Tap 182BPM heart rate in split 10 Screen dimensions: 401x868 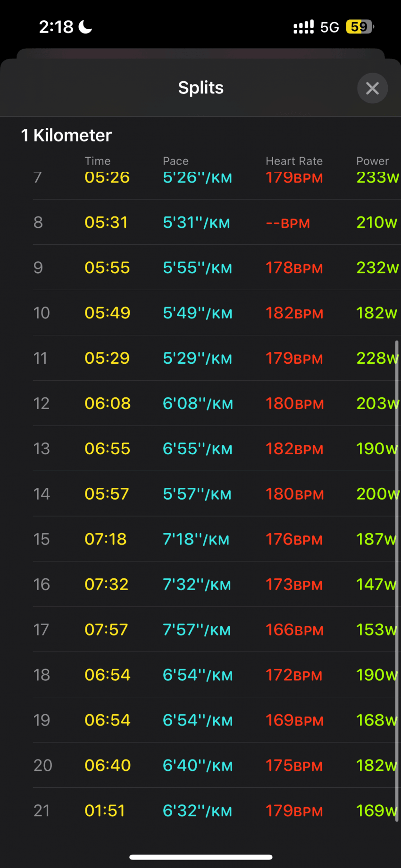click(294, 313)
